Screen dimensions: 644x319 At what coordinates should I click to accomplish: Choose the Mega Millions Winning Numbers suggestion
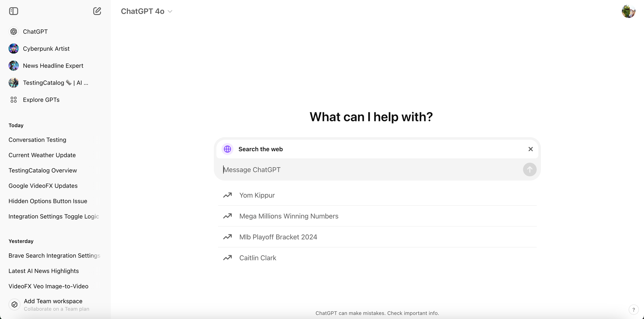377,216
